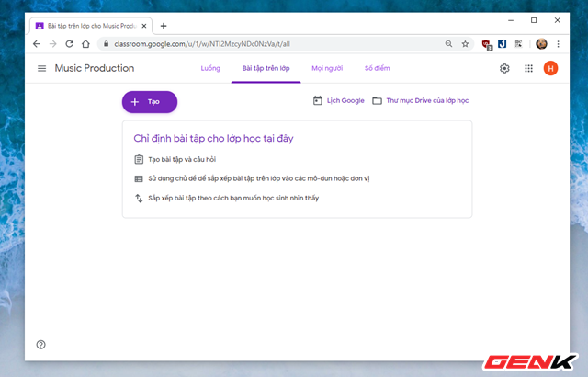Click heading Chỉ định bài tập cho lớp học
This screenshot has height=377, width=588.
[x=213, y=139]
